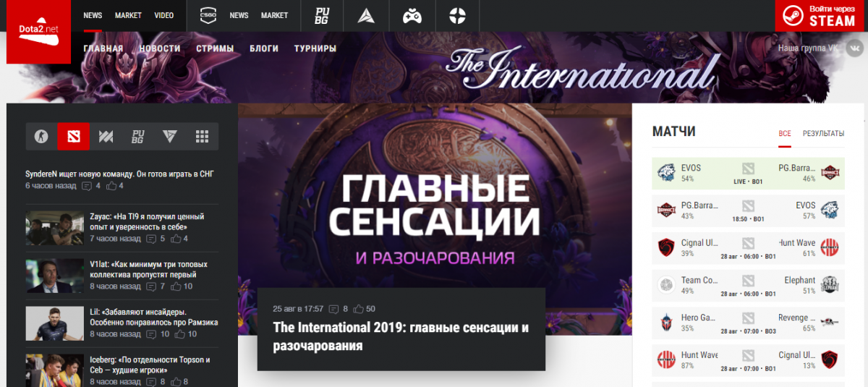This screenshot has width=868, height=387.
Task: Open Dota2 NEWS in the top bar
Action: [93, 15]
